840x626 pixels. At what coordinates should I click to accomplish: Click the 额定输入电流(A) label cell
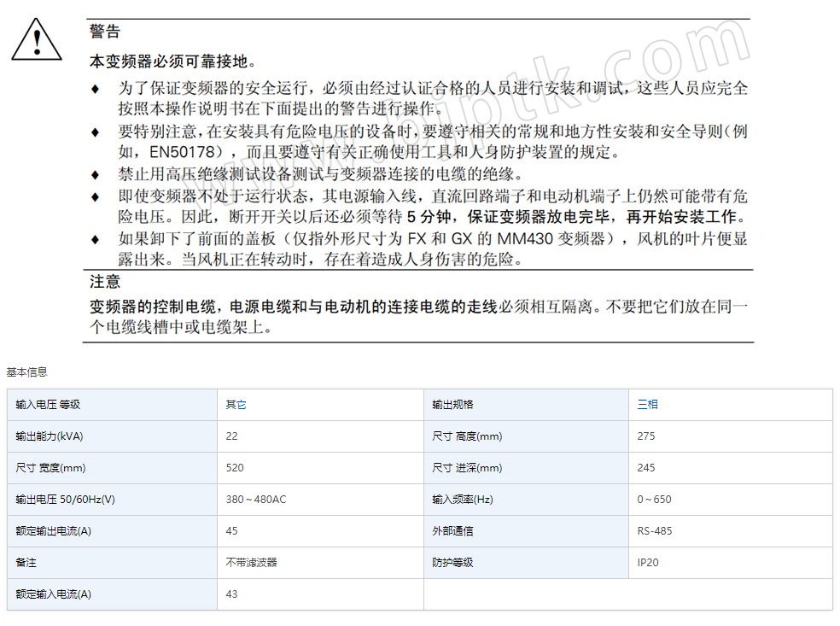[x=112, y=594]
